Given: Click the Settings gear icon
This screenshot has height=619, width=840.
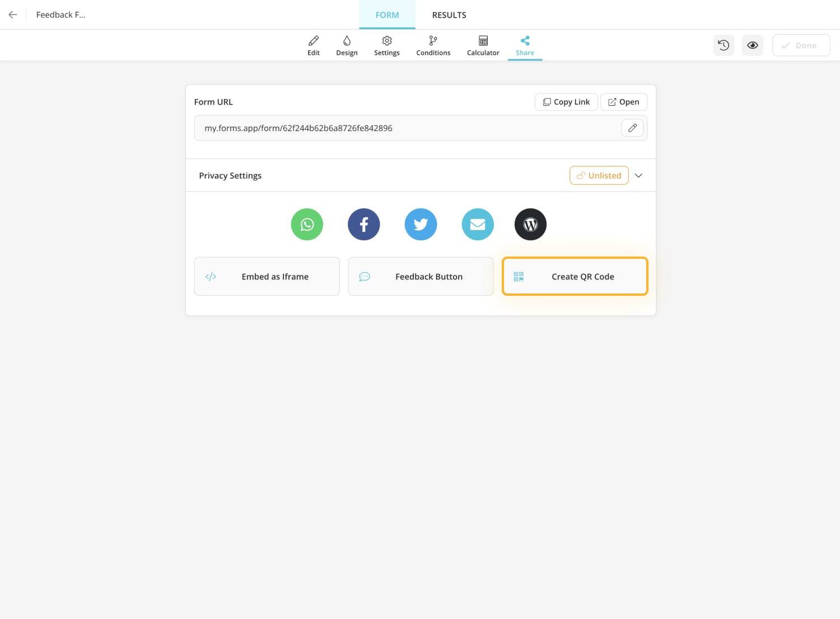Looking at the screenshot, I should point(386,45).
